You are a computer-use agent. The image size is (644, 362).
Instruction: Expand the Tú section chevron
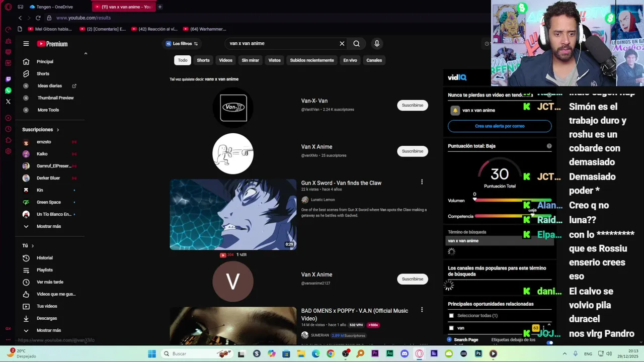33,246
